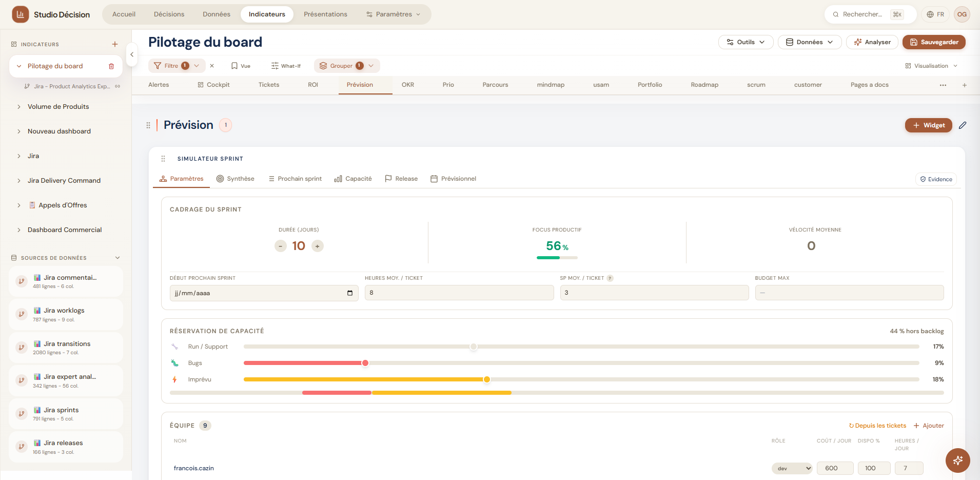Image resolution: width=980 pixels, height=480 pixels.
Task: Open the calendar picker in sprint date field
Action: (x=350, y=293)
